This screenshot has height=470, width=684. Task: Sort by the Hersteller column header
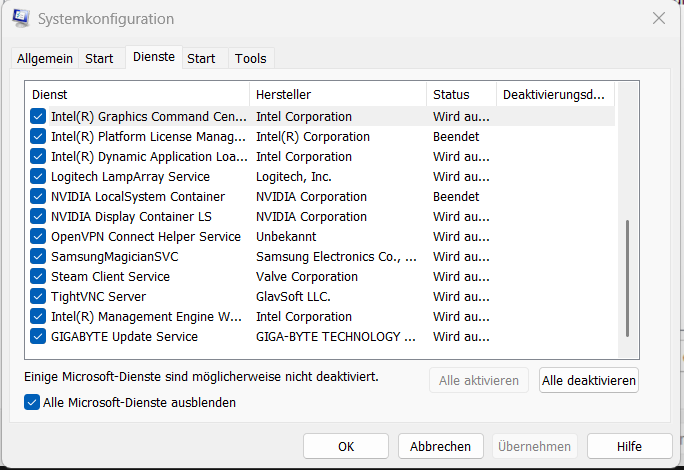(x=337, y=95)
